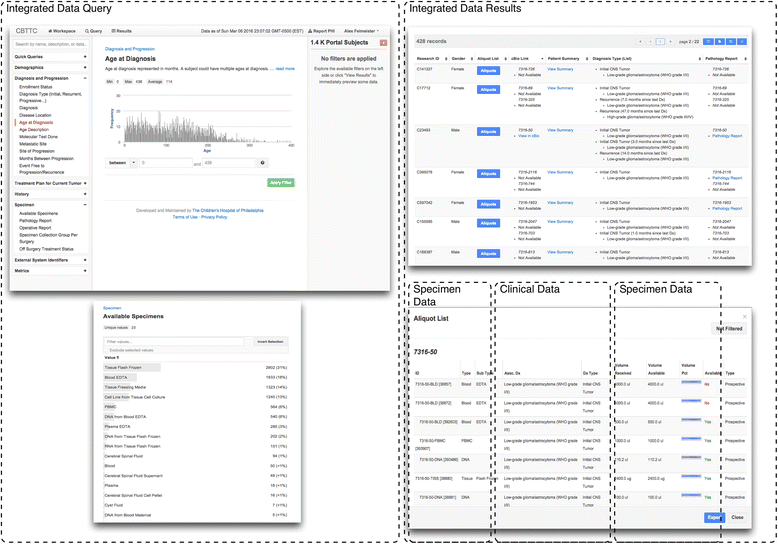778x544 pixels.
Task: Expand the History section
Action: tap(85, 194)
